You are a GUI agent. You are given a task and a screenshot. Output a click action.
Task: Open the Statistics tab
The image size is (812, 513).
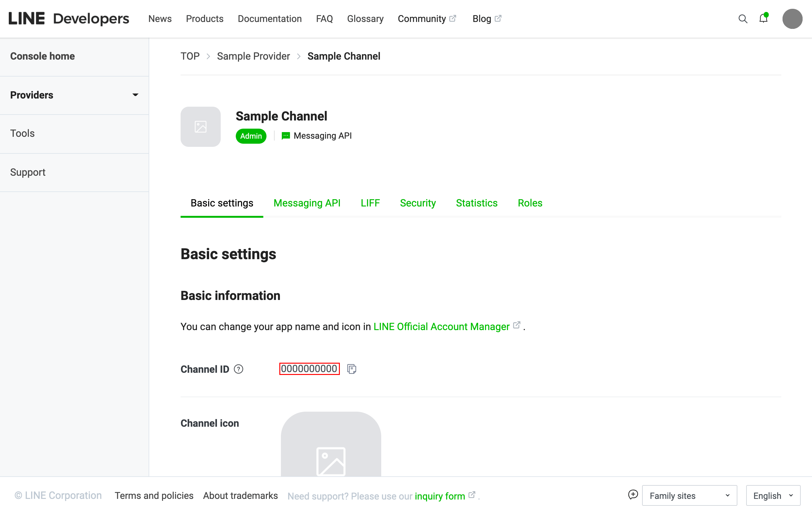click(x=477, y=203)
